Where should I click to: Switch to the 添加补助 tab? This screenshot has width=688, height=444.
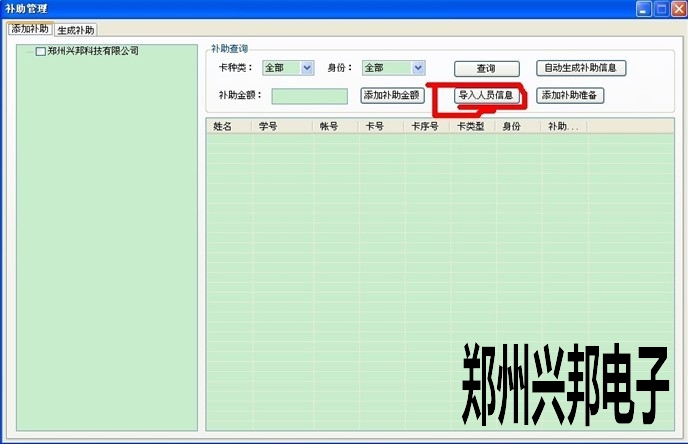(x=30, y=29)
